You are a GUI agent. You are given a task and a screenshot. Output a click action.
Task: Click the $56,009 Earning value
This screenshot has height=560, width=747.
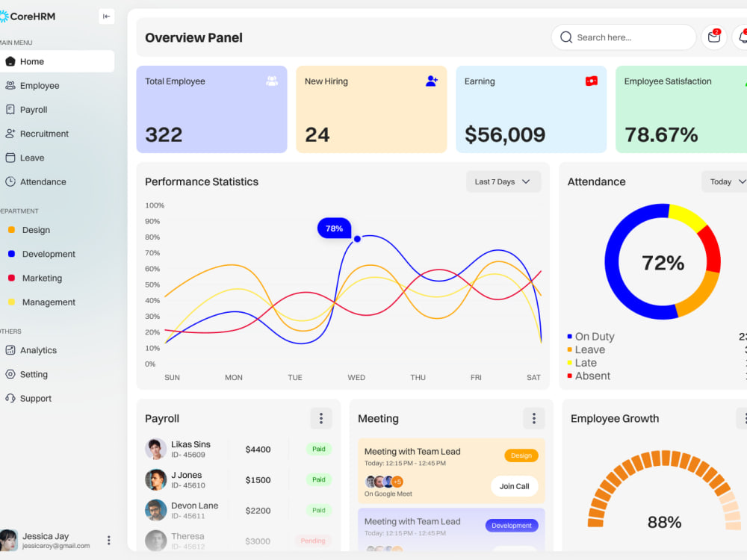[x=505, y=134]
